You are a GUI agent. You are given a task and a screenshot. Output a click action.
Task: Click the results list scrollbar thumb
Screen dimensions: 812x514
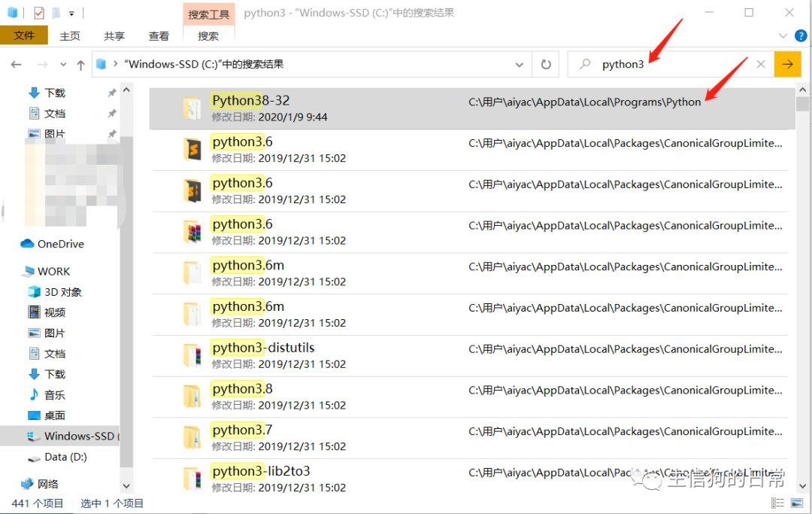click(803, 104)
